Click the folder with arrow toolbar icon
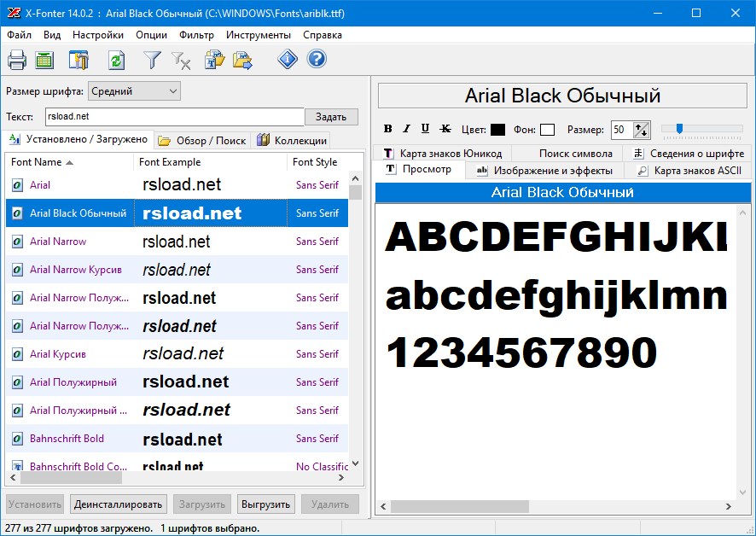 (242, 61)
